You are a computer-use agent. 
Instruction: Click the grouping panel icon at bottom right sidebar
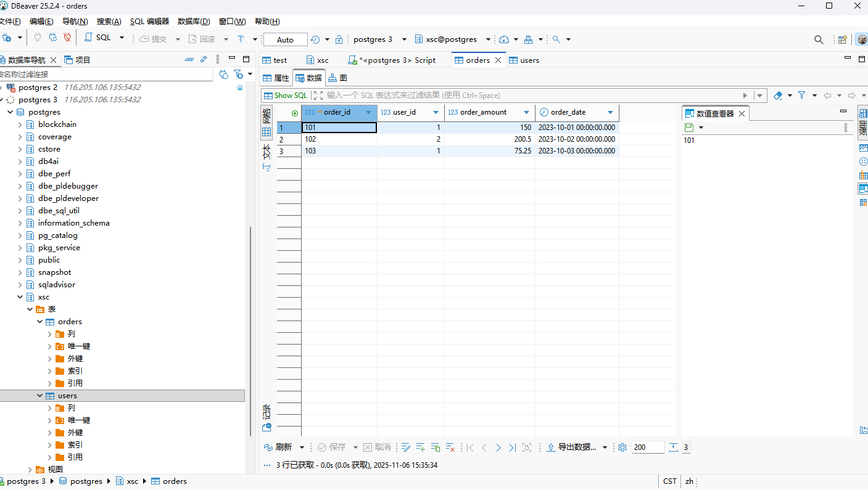[863, 202]
